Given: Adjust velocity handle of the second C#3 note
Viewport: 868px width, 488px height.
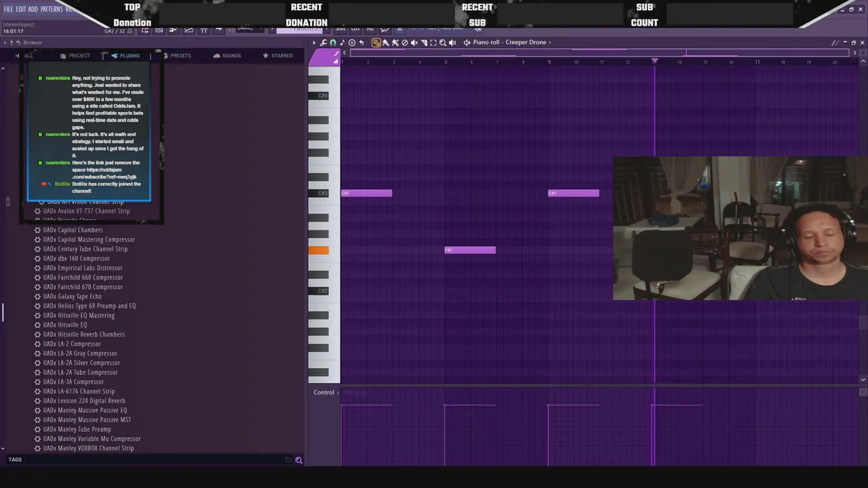Looking at the screenshot, I should pyautogui.click(x=549, y=405).
